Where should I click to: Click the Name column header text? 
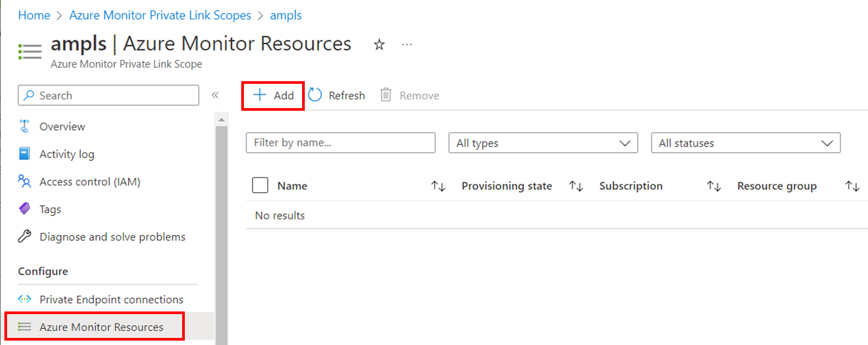point(292,186)
